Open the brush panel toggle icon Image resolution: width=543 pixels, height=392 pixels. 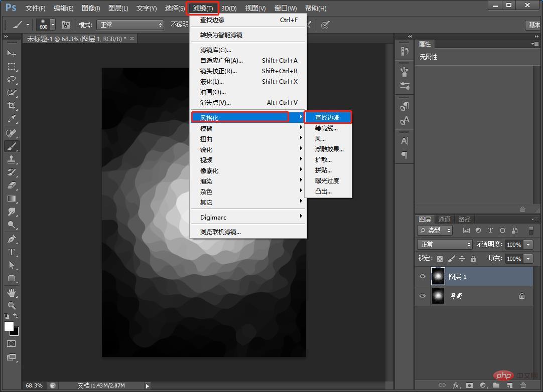[x=65, y=25]
